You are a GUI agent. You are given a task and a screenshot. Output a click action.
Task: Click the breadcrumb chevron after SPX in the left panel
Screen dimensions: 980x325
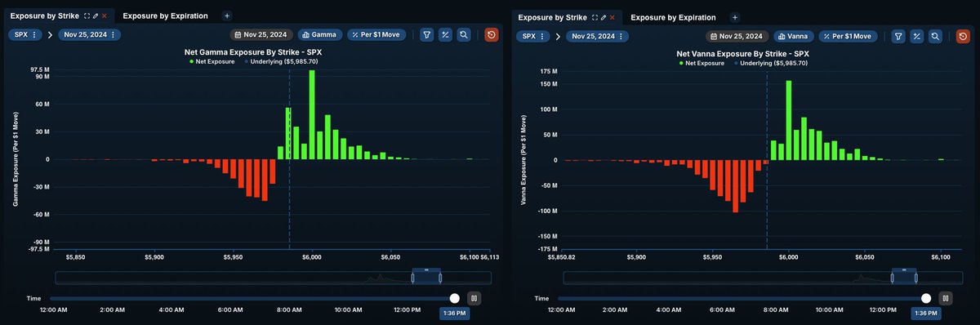(50, 35)
